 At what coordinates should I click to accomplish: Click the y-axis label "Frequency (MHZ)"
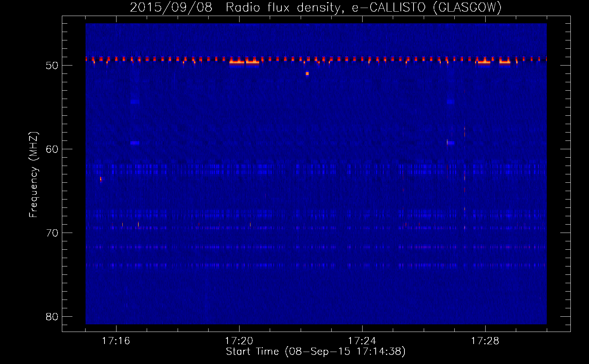click(33, 174)
